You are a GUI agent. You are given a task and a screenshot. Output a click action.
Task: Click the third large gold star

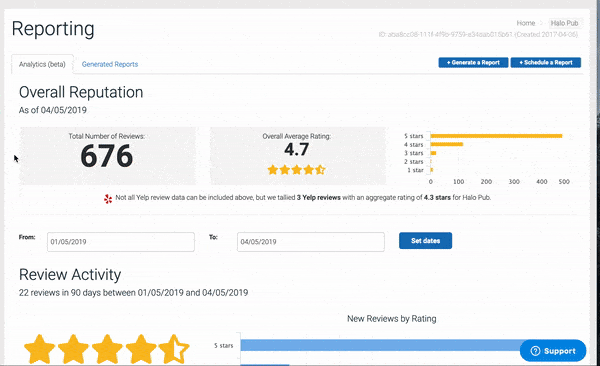pos(107,349)
